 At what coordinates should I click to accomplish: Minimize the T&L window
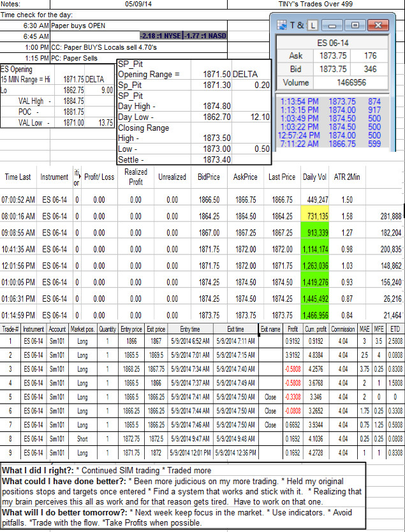(332, 26)
